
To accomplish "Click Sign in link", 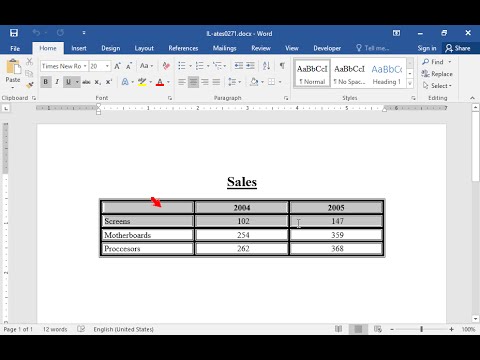I will pos(427,48).
